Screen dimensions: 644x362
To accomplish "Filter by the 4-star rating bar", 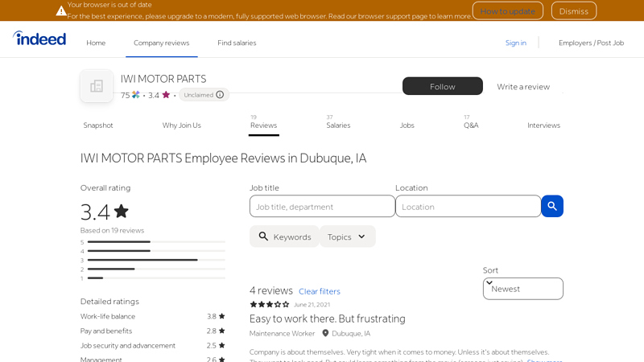I will point(153,251).
